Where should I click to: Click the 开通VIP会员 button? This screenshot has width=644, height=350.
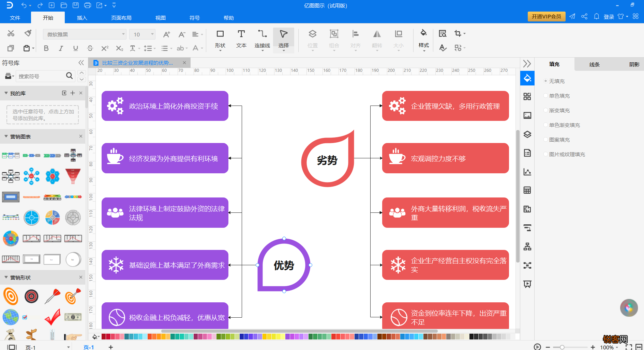tap(546, 16)
